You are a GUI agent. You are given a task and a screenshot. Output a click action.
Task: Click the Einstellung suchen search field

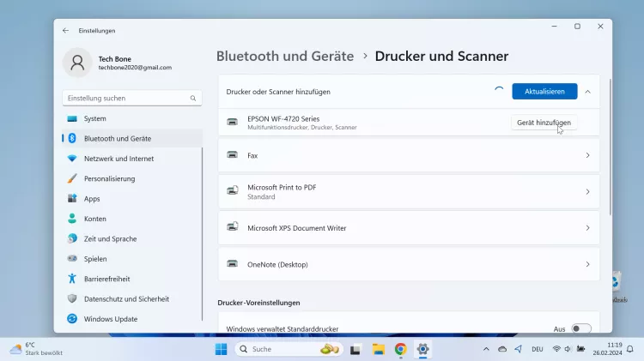pos(132,98)
